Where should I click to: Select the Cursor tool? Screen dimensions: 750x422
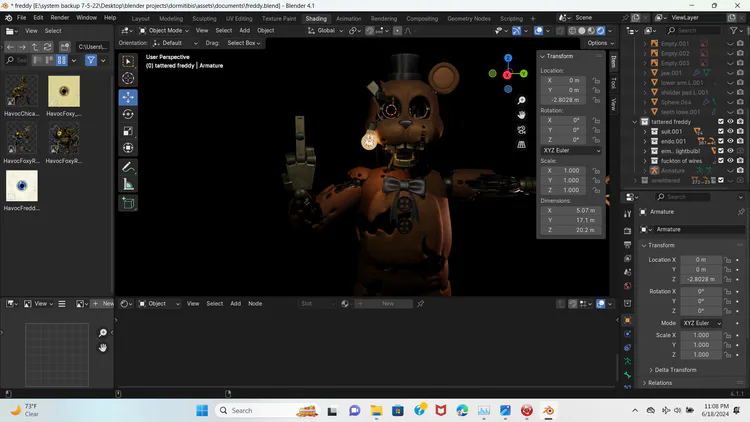[128, 78]
